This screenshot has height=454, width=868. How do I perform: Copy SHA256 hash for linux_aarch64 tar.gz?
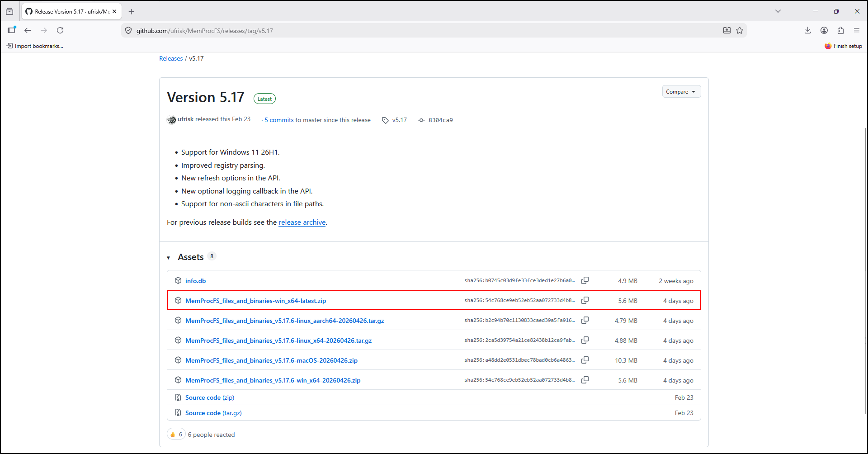click(585, 320)
